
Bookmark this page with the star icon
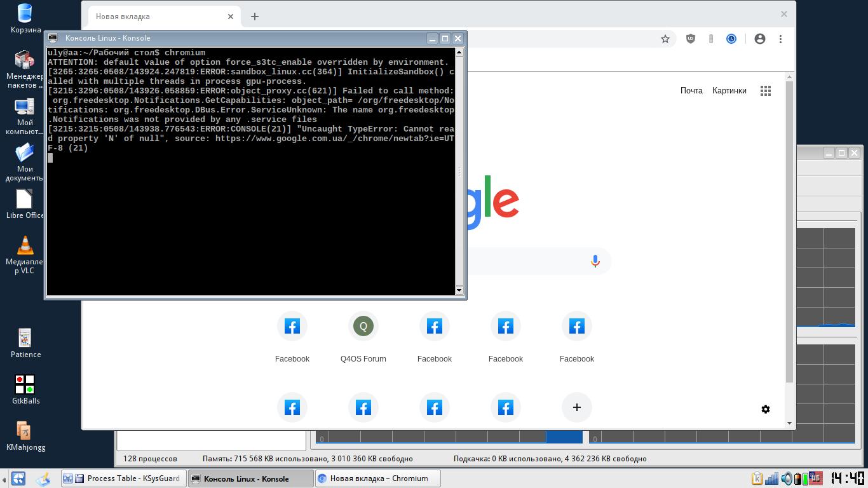tap(665, 39)
